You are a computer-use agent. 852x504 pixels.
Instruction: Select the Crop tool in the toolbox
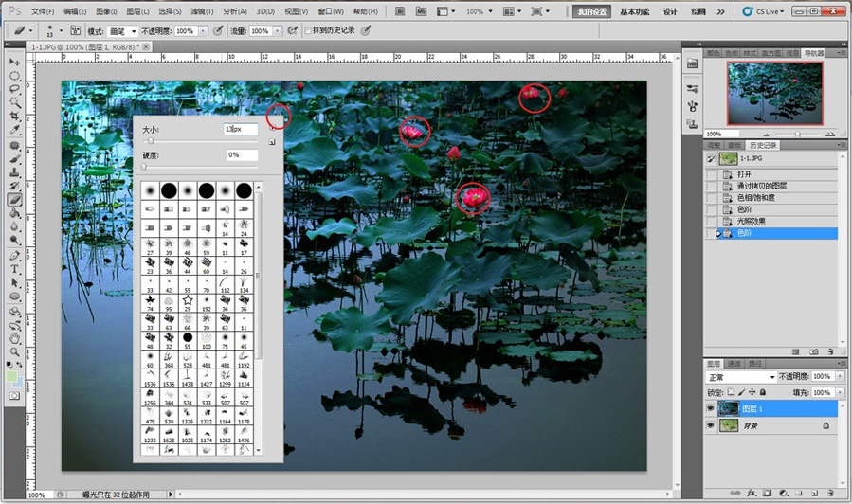pos(15,116)
